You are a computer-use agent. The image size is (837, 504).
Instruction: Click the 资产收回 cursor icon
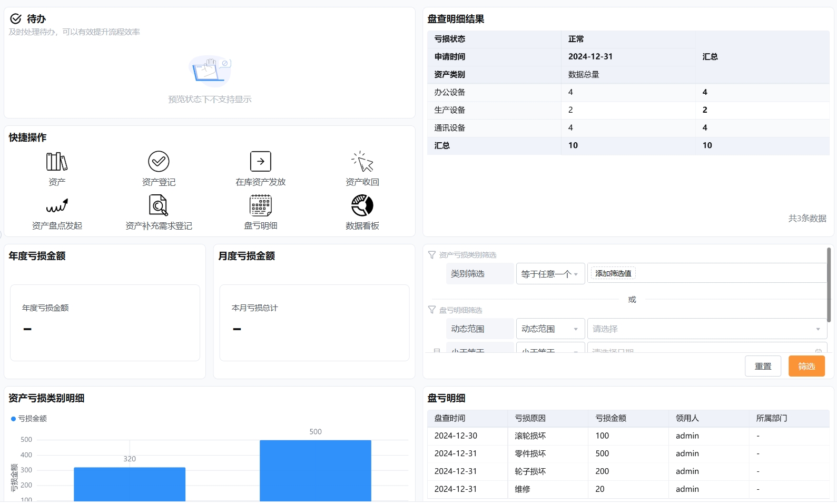coord(362,162)
